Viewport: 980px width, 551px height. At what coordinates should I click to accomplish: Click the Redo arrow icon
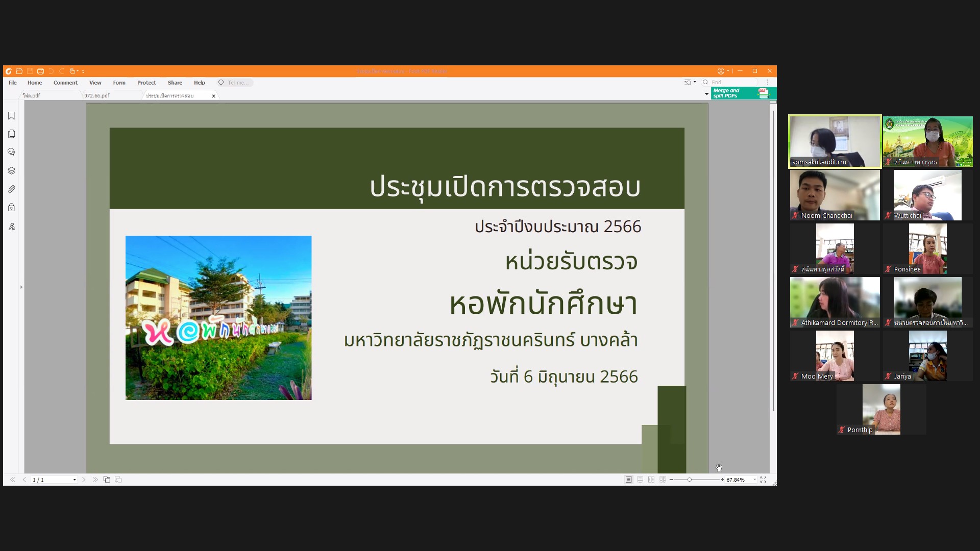tap(62, 71)
